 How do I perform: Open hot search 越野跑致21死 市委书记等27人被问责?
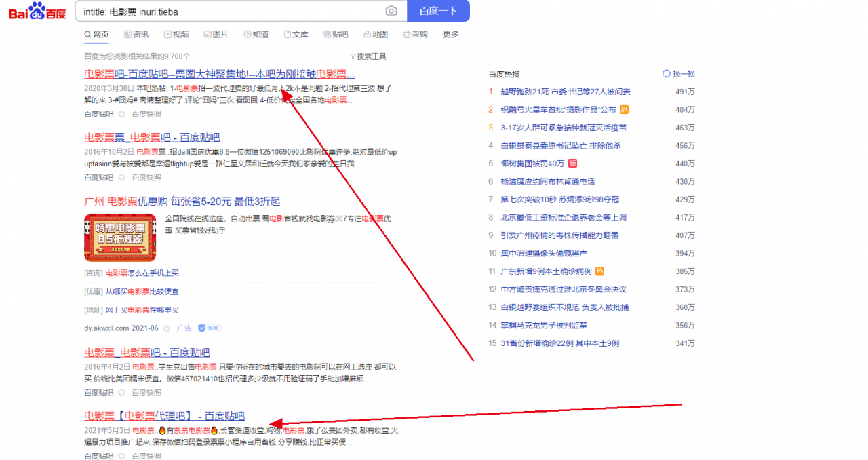(566, 92)
